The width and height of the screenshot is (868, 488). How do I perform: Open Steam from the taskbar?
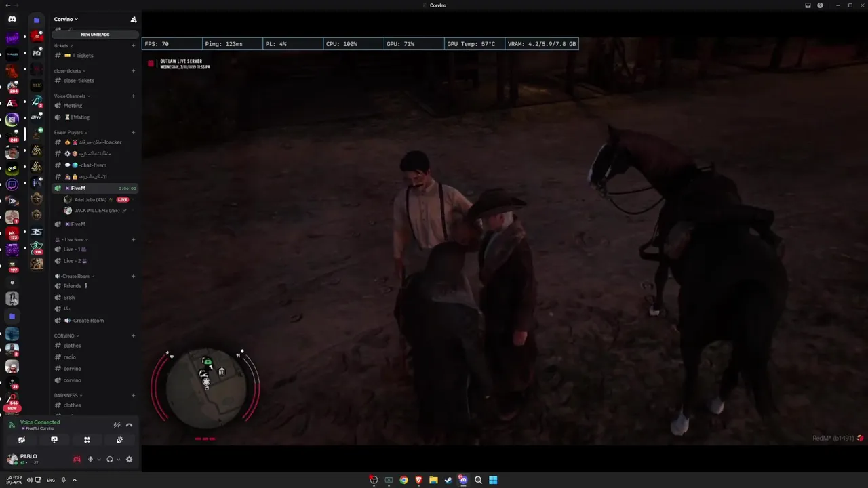tap(448, 480)
